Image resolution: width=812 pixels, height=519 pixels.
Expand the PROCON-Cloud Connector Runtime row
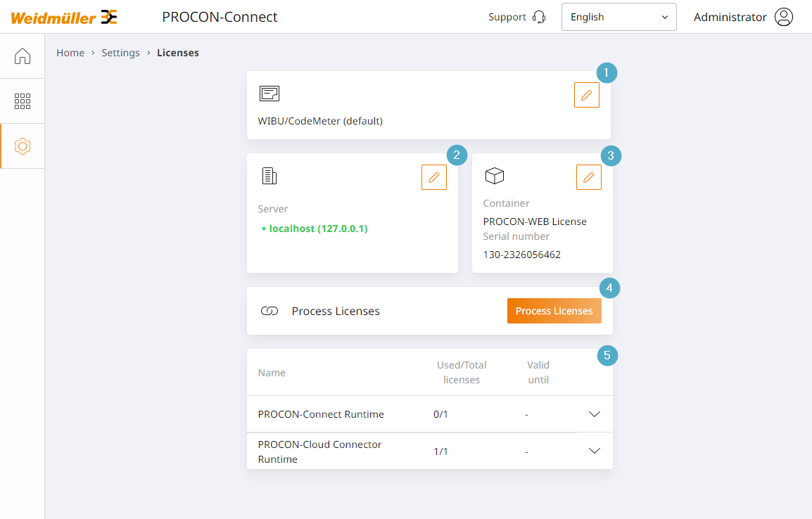[595, 451]
